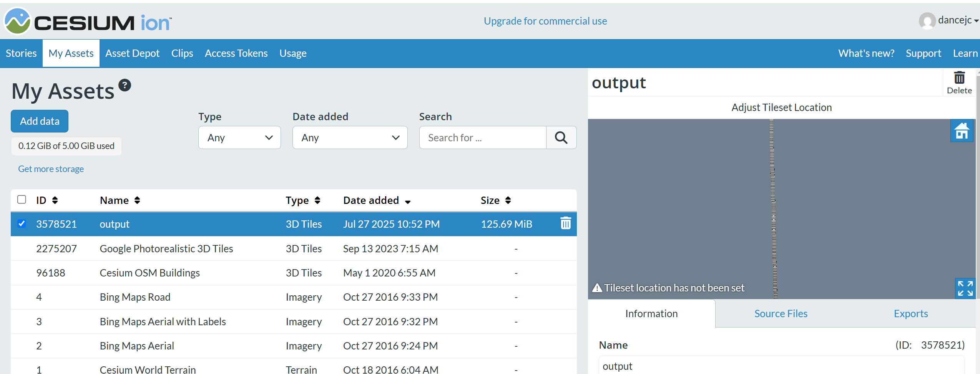Select the Cesium World Terrain row
This screenshot has height=374, width=980.
[294, 367]
